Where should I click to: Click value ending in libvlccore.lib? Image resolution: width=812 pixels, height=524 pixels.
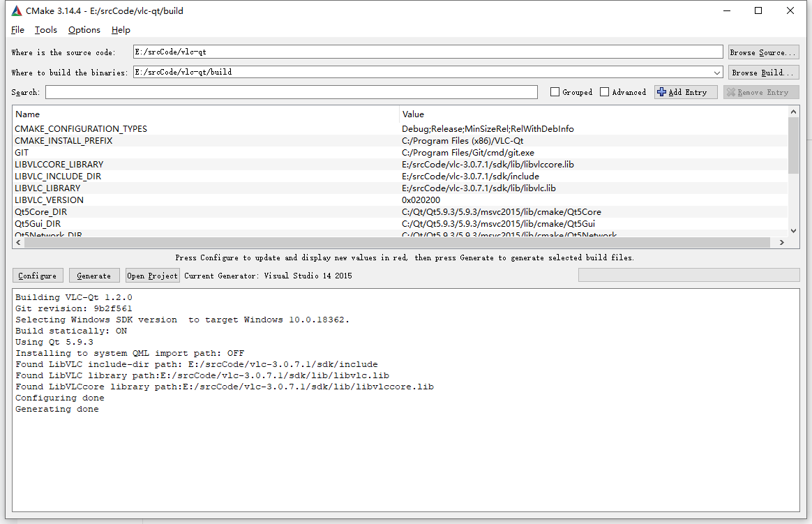(488, 165)
